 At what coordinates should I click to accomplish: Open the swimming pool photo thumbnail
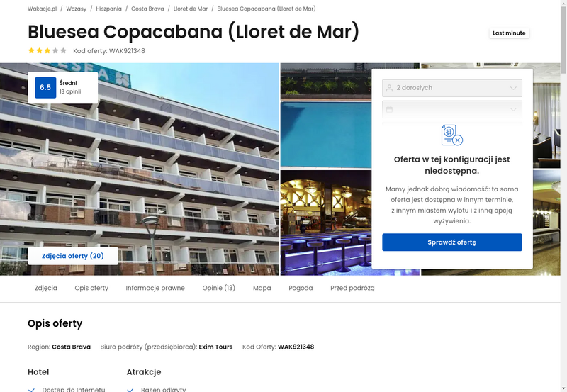[x=326, y=135]
